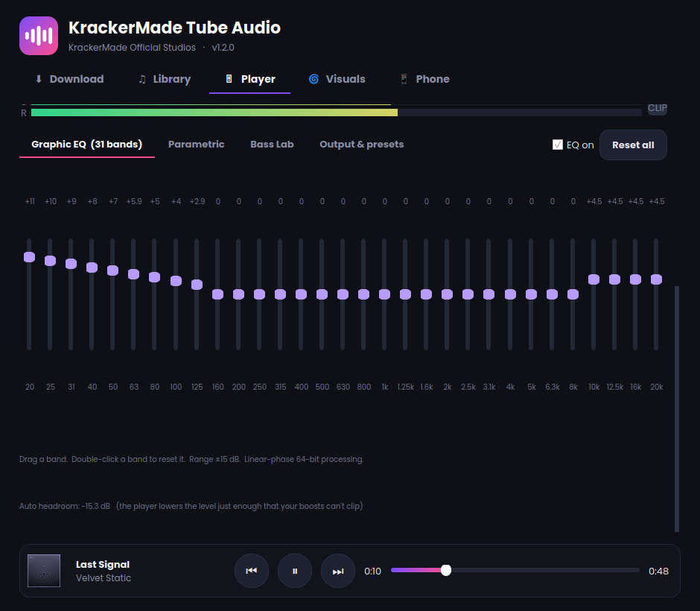This screenshot has height=611, width=700.
Task: Click the 20k band slider handle
Action: click(656, 279)
